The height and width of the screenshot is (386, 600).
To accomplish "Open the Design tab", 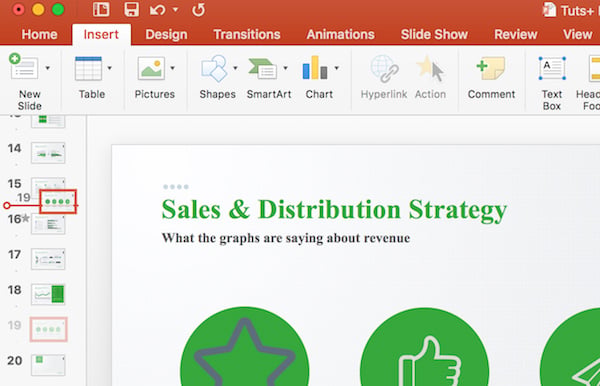I will [x=166, y=34].
